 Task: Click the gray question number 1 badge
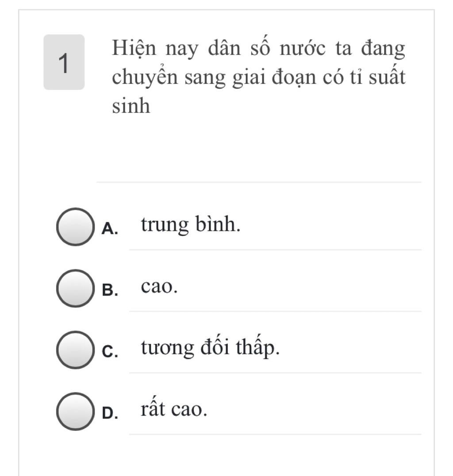pyautogui.click(x=64, y=62)
